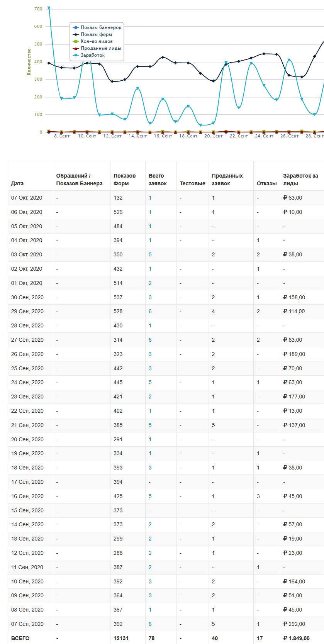Click the "Показов Форм" column header
This screenshot has height=644, width=324.
click(124, 180)
